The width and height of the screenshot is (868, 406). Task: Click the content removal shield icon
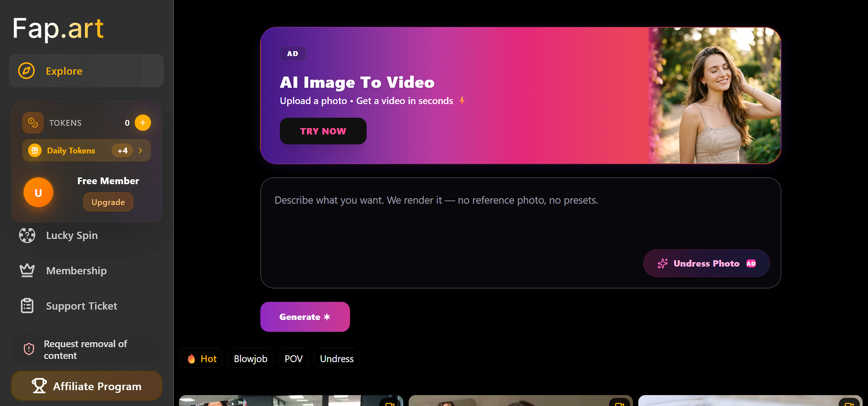point(29,349)
